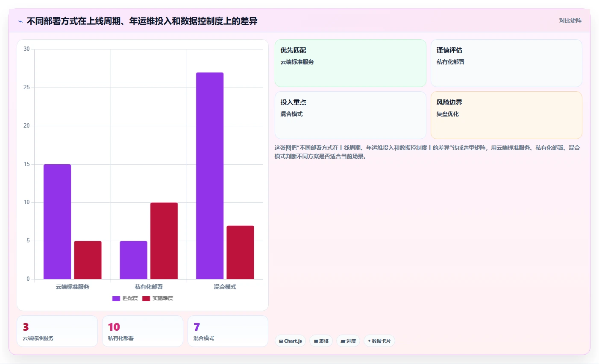Screen dimensions: 599x364
Task: Toggle the 实施难度 legend red swatch
Action: (x=146, y=298)
